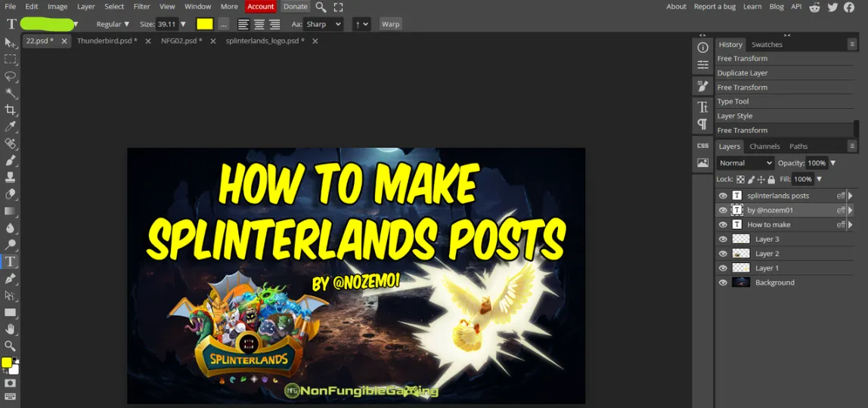Select the Path Select tool
This screenshot has width=868, height=408.
(10, 295)
